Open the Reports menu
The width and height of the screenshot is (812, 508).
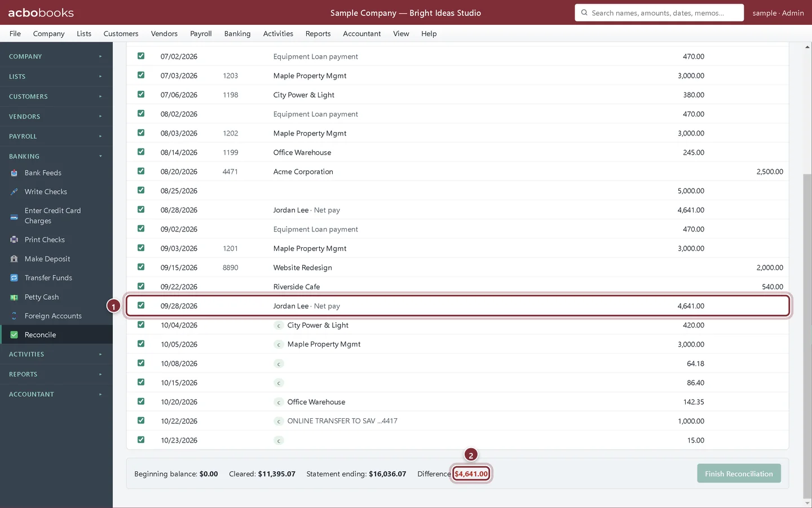tap(318, 34)
